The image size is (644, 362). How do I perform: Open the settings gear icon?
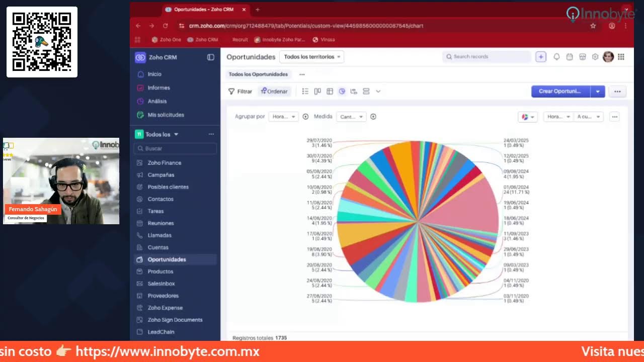pos(595,57)
